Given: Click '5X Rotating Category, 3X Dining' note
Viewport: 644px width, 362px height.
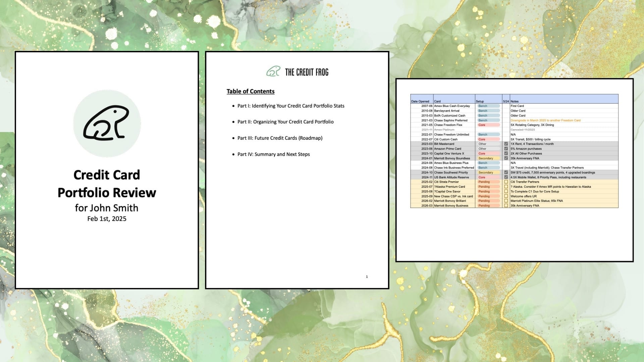Looking at the screenshot, I should 532,125.
